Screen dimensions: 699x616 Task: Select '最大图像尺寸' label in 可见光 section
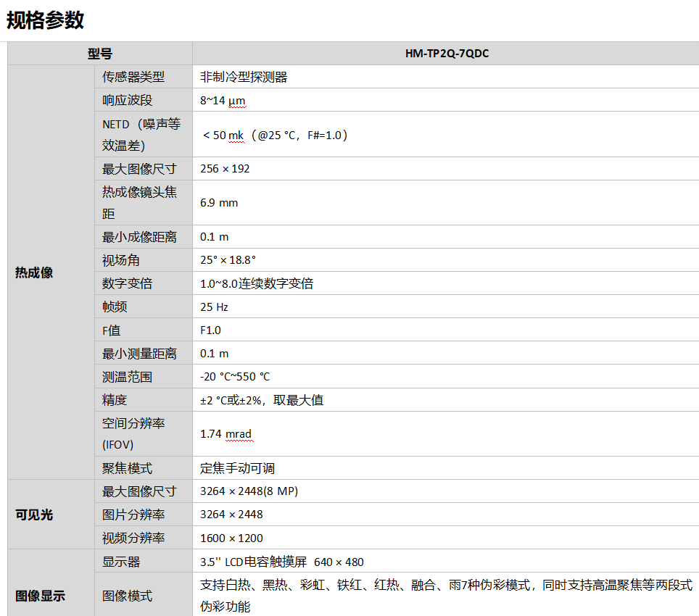point(144,491)
